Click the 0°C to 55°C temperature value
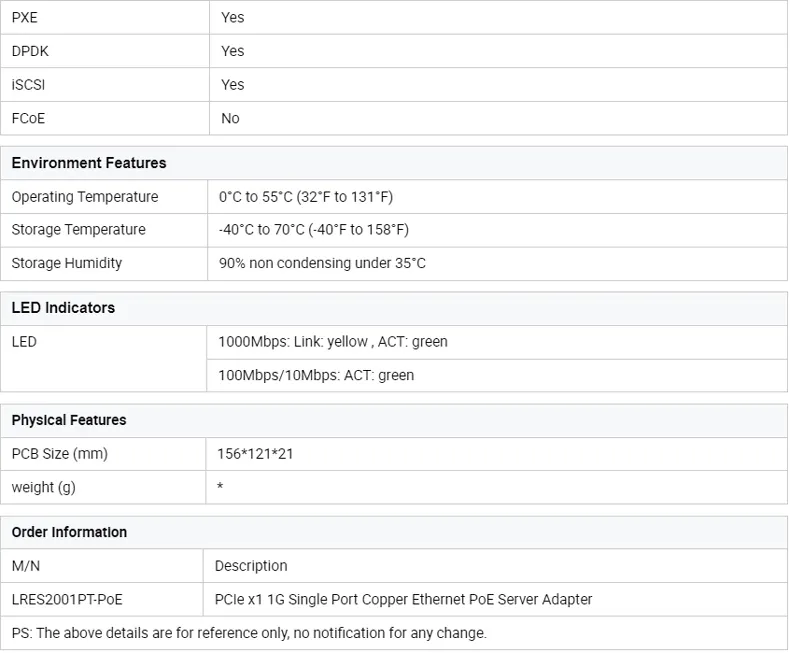This screenshot has height=653, width=790. pos(305,197)
